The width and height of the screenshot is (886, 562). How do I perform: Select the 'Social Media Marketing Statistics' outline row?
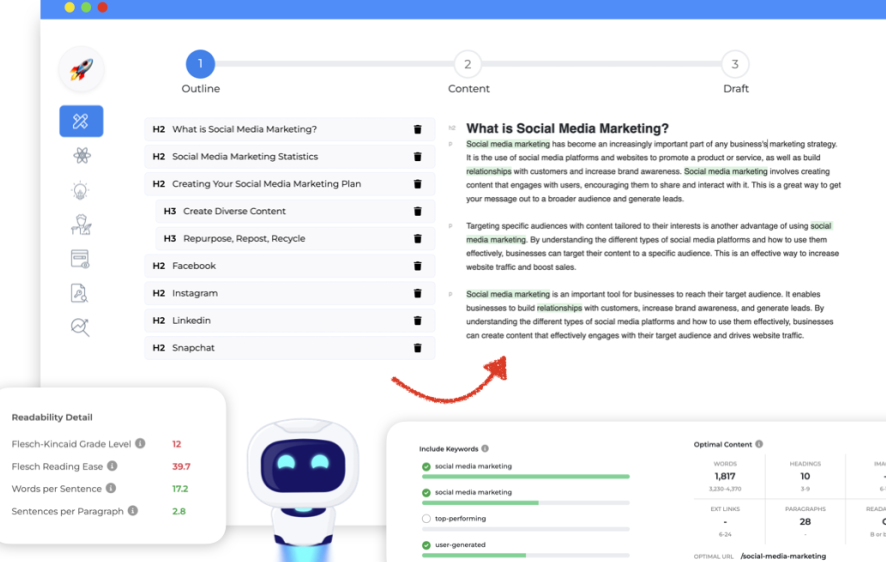coord(289,156)
